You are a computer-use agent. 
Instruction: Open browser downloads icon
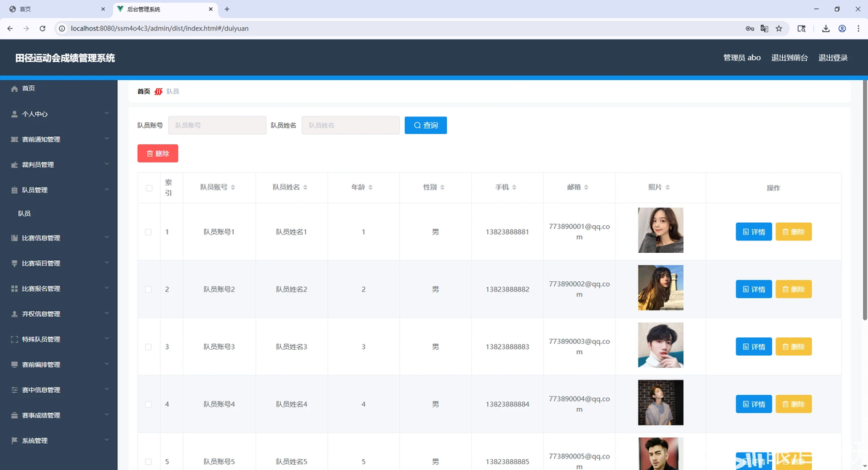pos(825,28)
